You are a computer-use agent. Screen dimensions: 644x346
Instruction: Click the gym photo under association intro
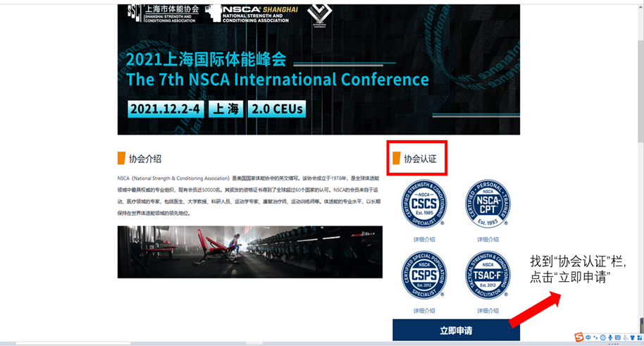tap(249, 252)
